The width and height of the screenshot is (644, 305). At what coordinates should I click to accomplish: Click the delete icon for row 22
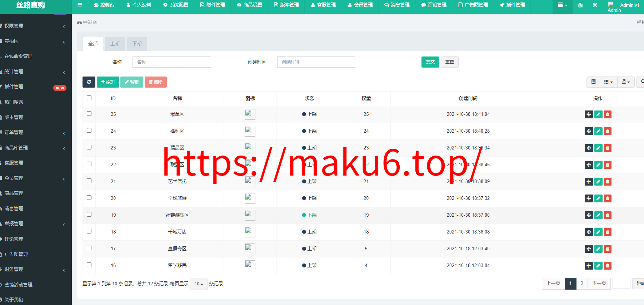[x=608, y=165]
